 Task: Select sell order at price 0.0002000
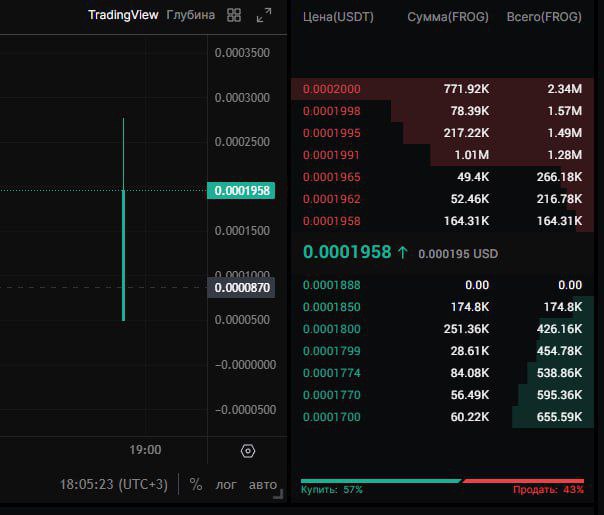pos(442,89)
